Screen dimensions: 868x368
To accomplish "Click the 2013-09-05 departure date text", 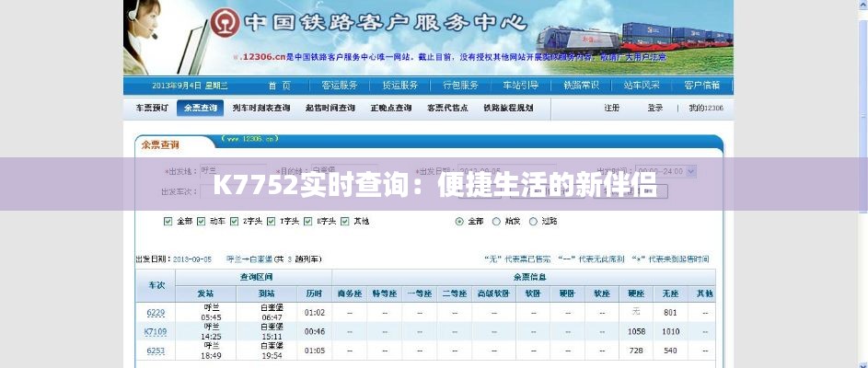I will point(192,259).
